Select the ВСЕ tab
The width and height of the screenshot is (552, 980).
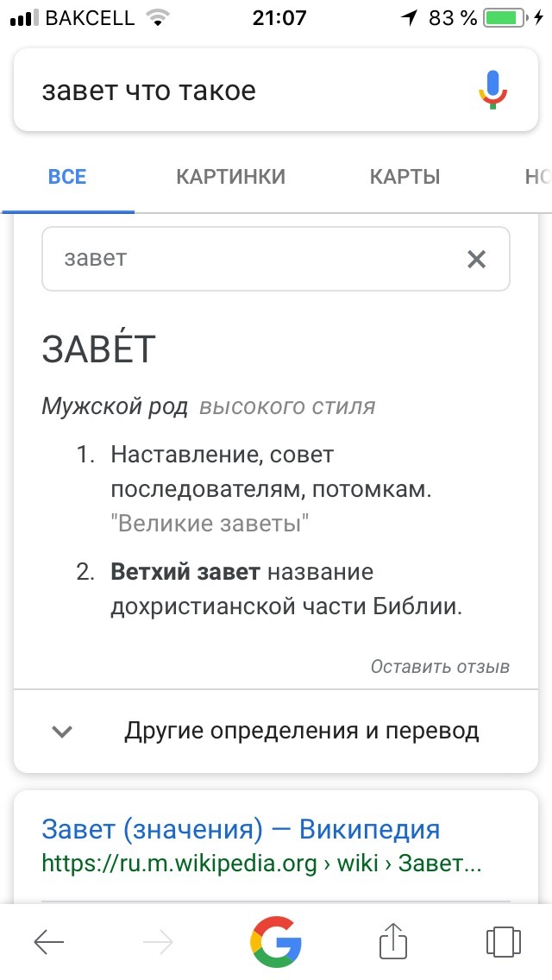67,177
